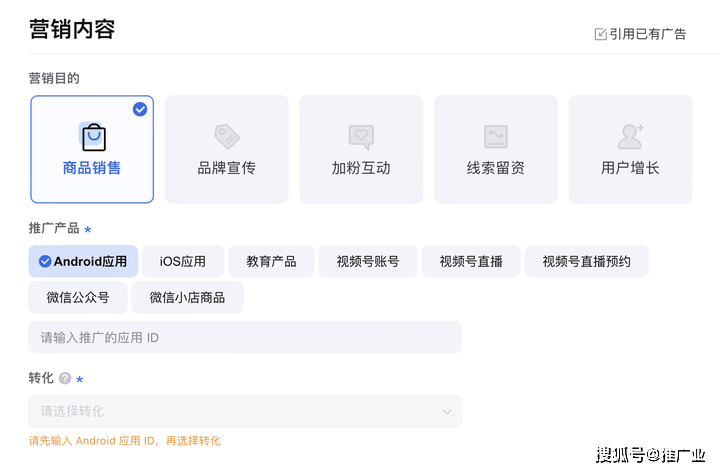Click the 引用已有广告 edit icon
The width and height of the screenshot is (720, 472).
coord(600,34)
